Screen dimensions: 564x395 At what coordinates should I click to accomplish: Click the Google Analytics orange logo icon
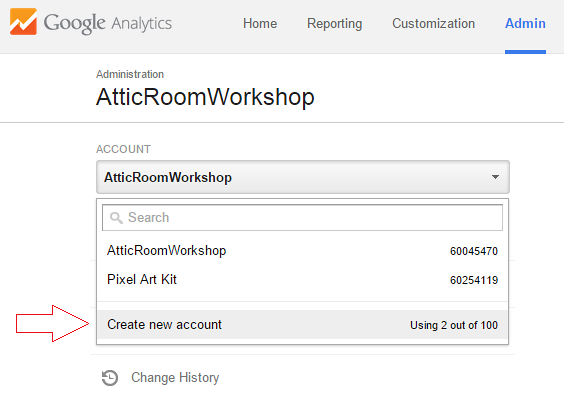[23, 22]
